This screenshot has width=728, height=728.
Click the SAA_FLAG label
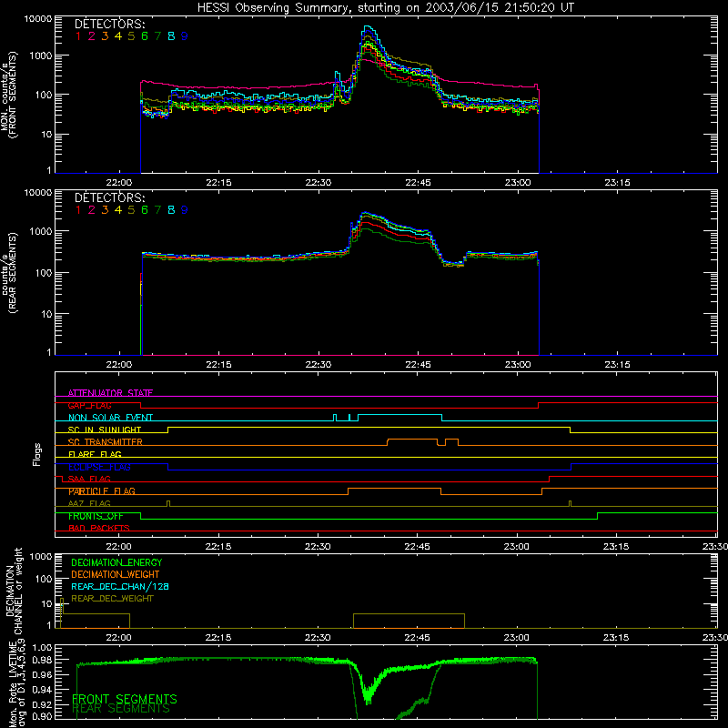[x=89, y=480]
